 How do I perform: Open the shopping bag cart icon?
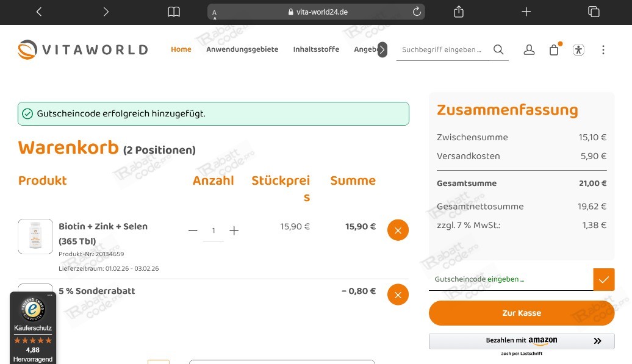click(554, 50)
